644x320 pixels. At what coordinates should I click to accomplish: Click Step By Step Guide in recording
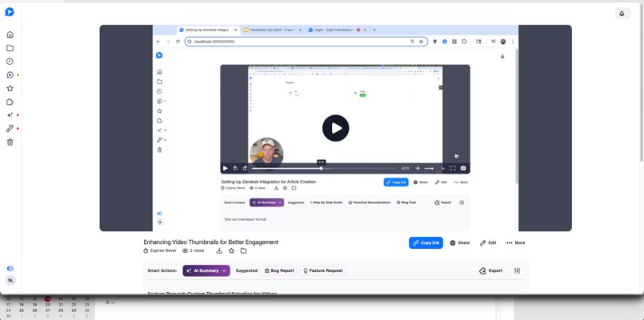click(x=326, y=202)
